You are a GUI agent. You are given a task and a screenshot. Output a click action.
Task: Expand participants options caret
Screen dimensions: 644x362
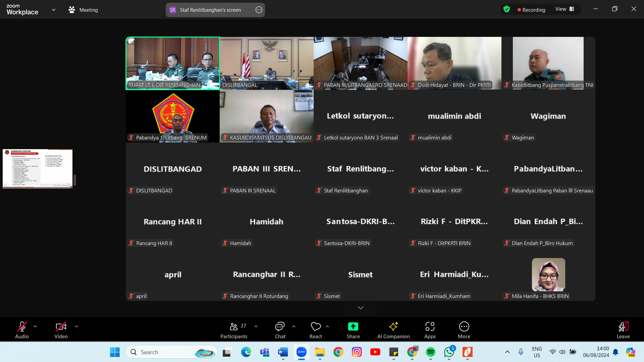[256, 326]
